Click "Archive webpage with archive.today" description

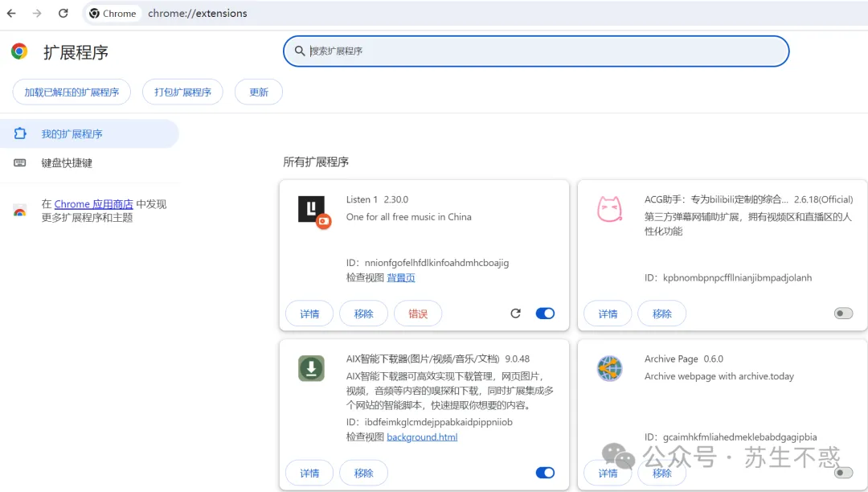pos(719,376)
